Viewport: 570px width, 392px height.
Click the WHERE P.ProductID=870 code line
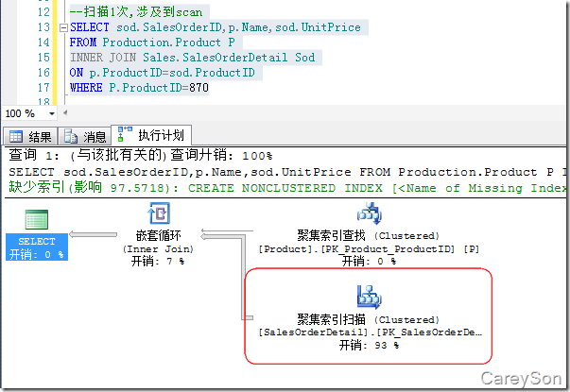point(139,88)
